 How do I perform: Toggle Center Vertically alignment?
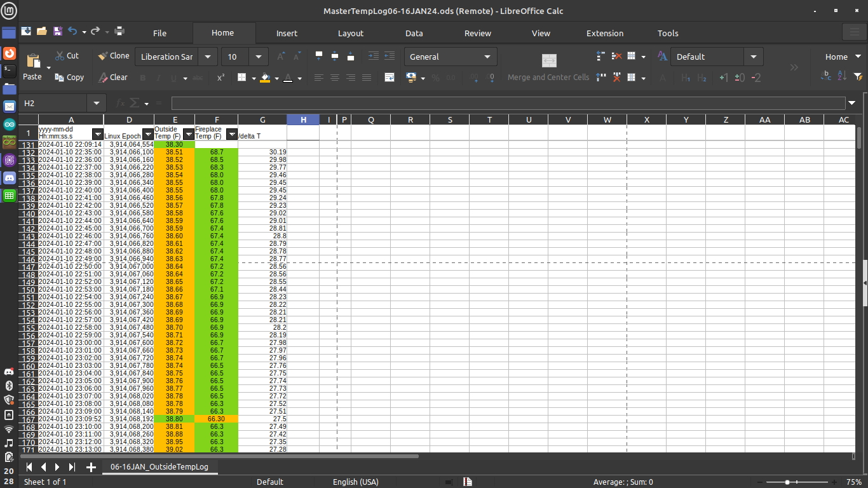point(335,57)
